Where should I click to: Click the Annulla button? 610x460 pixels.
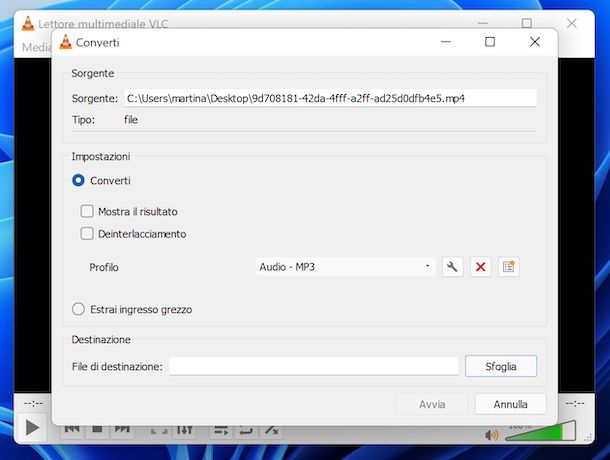pos(510,404)
